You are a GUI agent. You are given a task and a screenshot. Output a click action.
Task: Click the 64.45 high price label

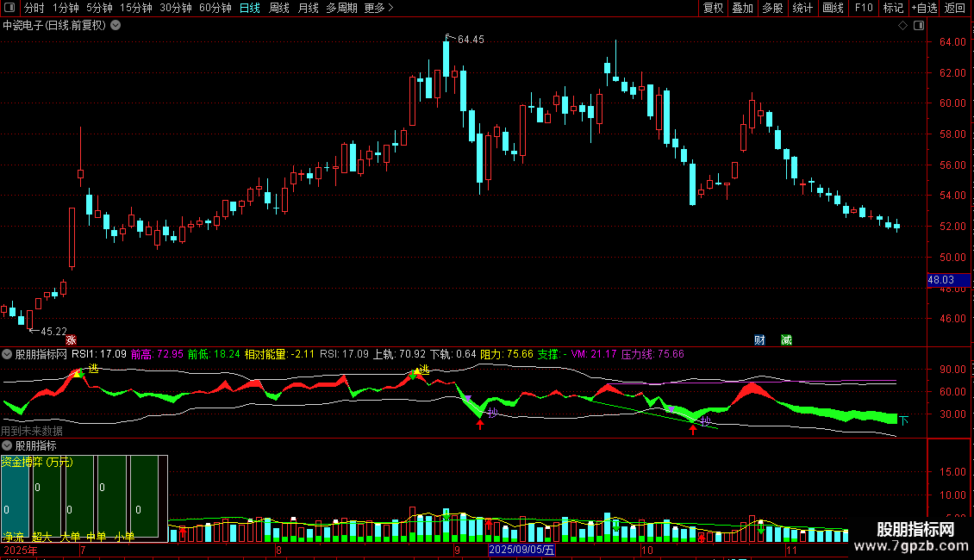pos(471,39)
